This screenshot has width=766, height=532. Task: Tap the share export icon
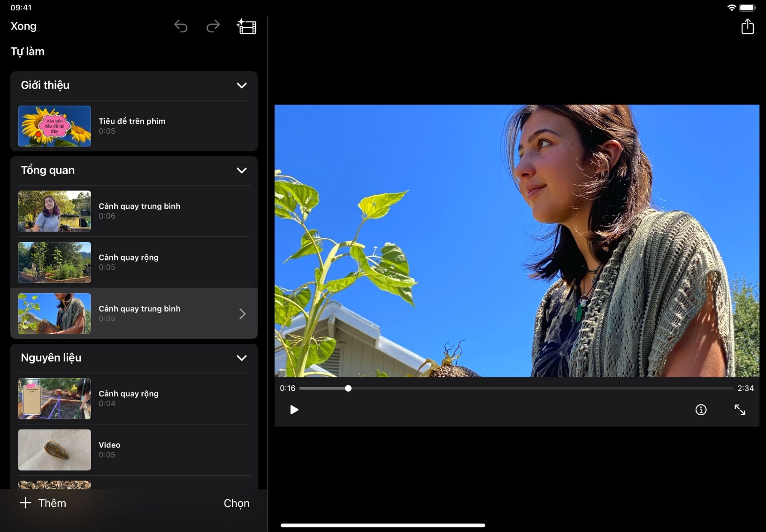(x=747, y=27)
